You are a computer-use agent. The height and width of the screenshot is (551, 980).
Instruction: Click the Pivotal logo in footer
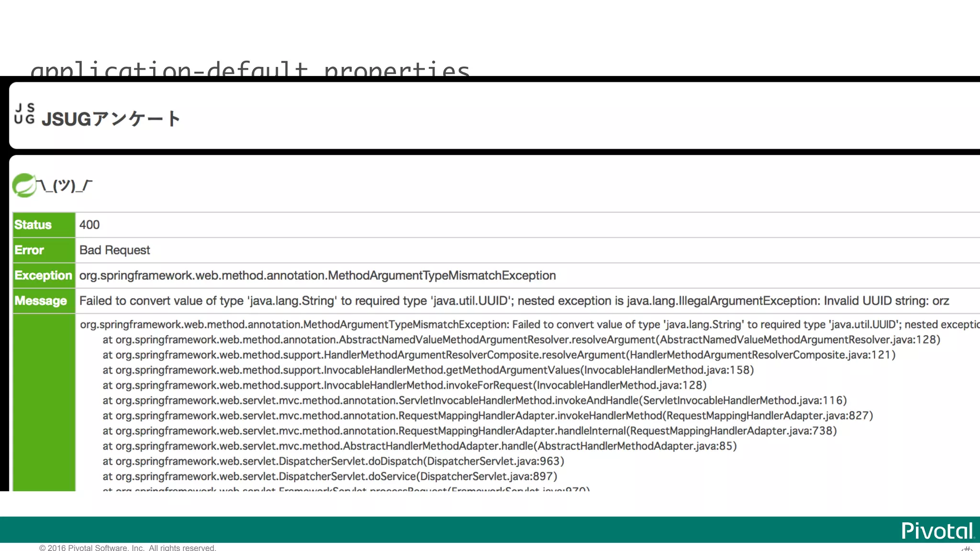937,530
